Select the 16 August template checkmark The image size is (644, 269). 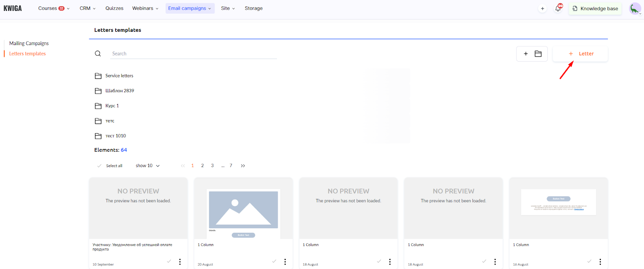(x=589, y=261)
